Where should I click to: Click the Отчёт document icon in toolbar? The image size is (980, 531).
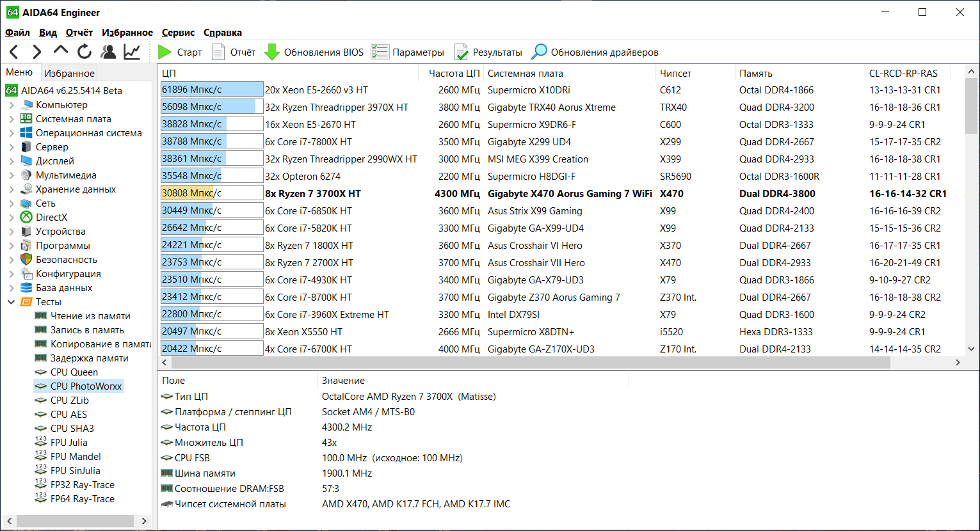coord(218,52)
